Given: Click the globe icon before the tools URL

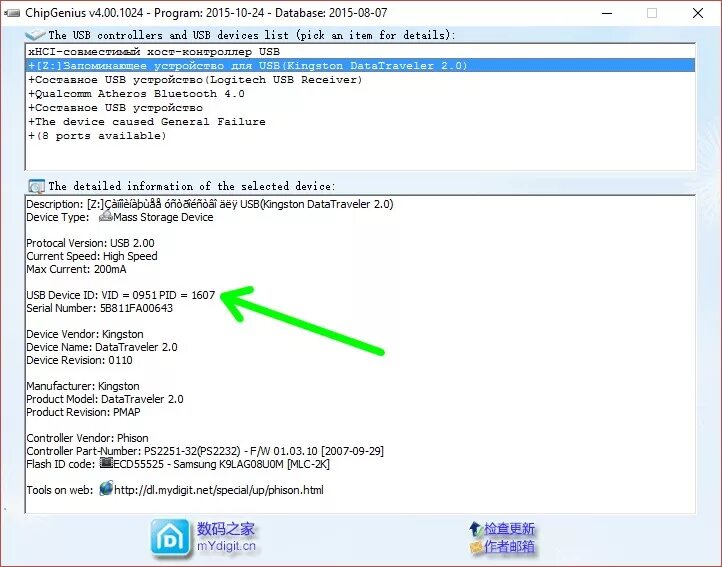Looking at the screenshot, I should (106, 488).
